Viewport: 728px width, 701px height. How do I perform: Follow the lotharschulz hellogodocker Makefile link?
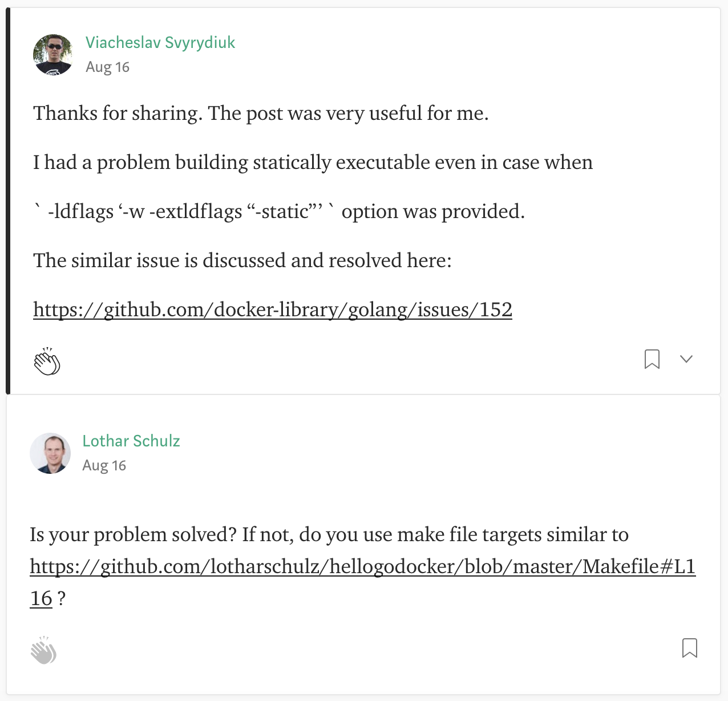tap(362, 566)
